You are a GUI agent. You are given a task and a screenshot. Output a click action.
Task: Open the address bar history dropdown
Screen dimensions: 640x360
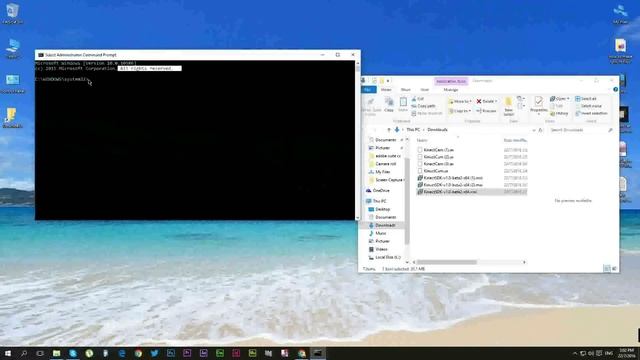(x=533, y=130)
